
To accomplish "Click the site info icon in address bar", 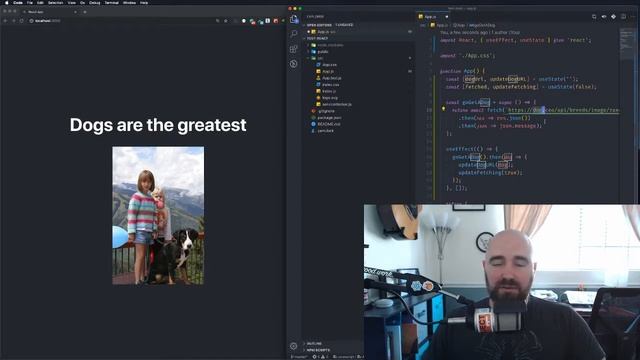I will click(x=31, y=21).
